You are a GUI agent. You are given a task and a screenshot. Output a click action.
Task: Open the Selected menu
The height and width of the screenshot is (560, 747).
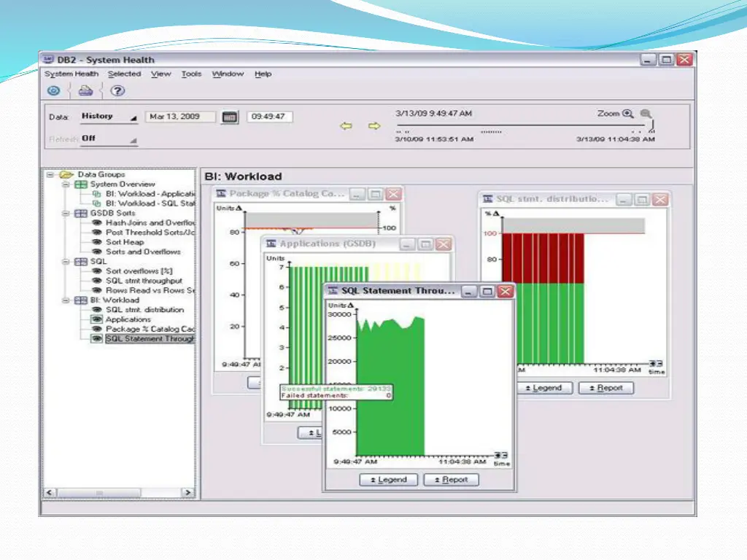(124, 74)
